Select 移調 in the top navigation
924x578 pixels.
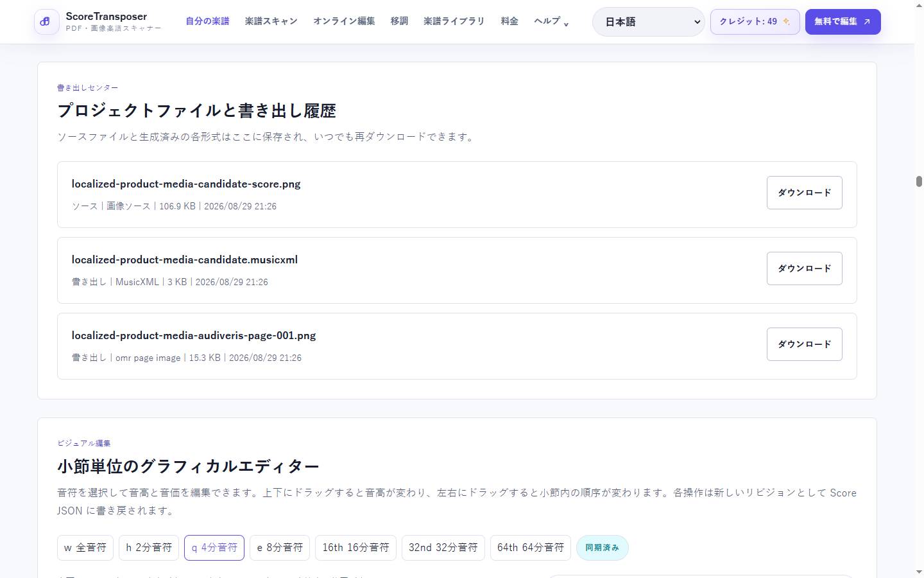click(399, 21)
